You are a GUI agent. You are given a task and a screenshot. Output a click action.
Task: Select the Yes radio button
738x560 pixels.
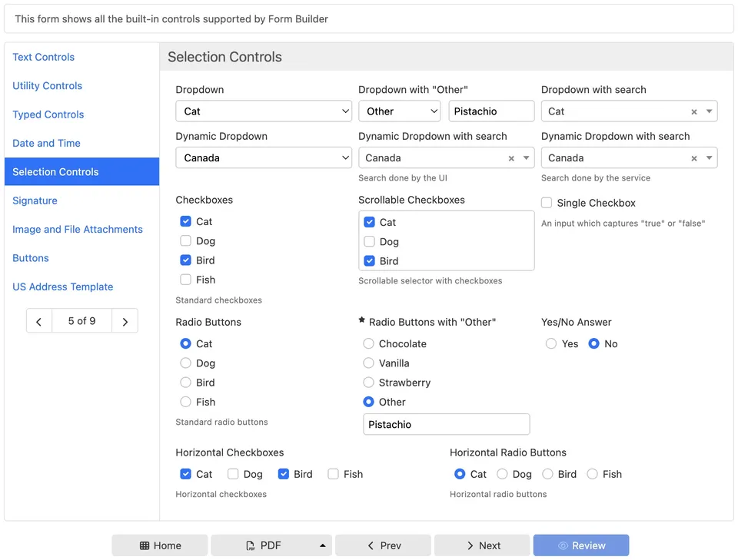coord(551,344)
